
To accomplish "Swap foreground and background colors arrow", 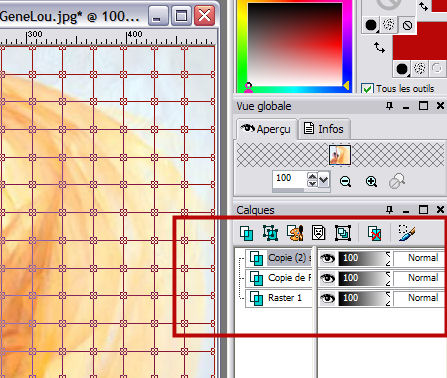I will point(379,48).
